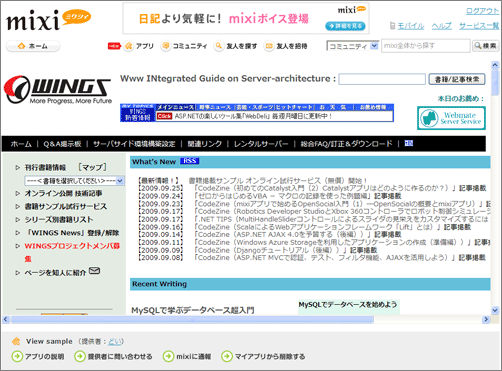Open ホーム in black menu bar
The height and width of the screenshot is (371, 502).
pos(21,144)
